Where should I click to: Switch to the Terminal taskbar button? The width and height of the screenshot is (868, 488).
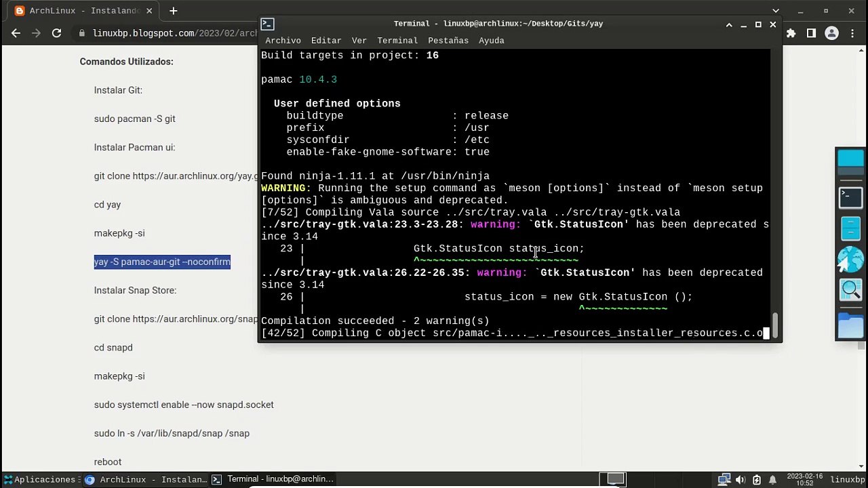point(273,479)
